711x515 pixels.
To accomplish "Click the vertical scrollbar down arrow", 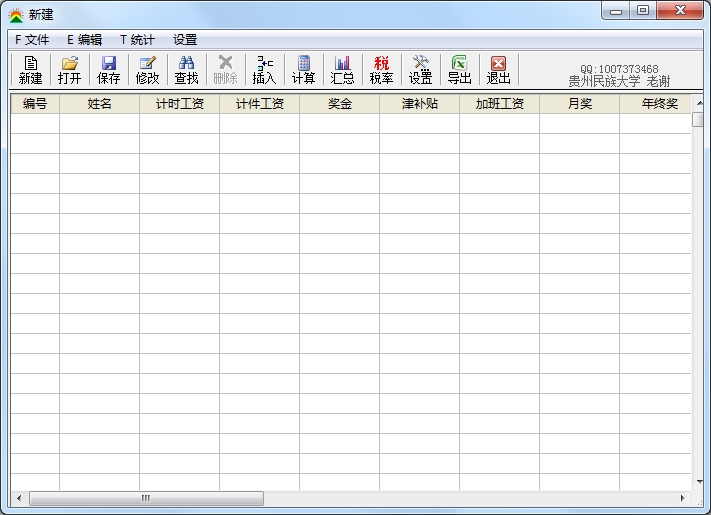I will [699, 481].
